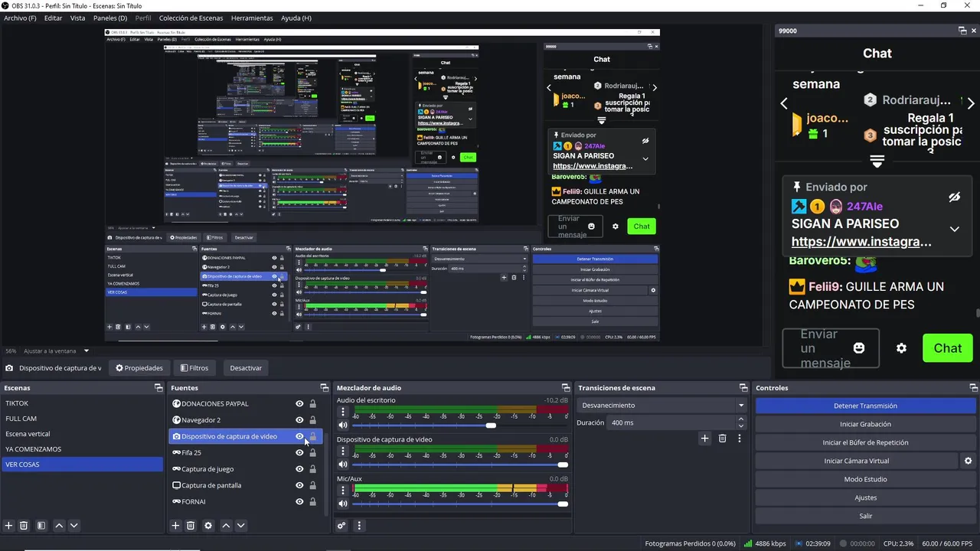This screenshot has height=551, width=980.
Task: Click Detener Transmisión button
Action: [865, 406]
